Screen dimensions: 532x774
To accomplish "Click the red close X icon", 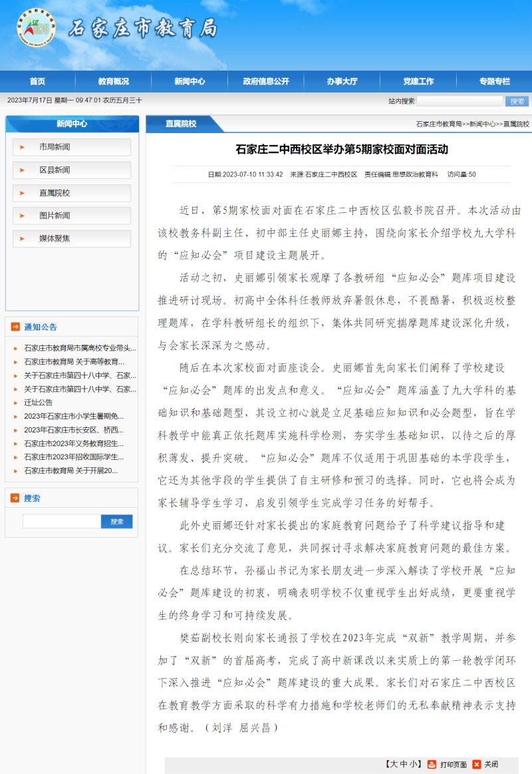I will (476, 764).
